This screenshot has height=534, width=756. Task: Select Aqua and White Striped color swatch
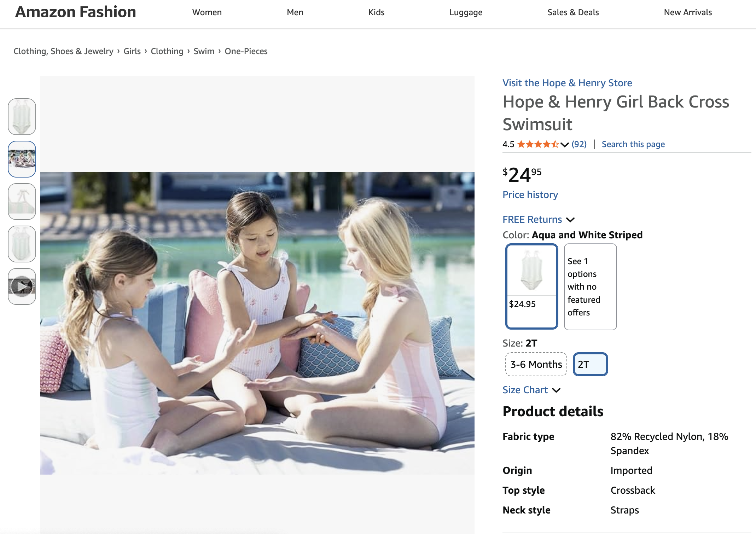pos(531,286)
